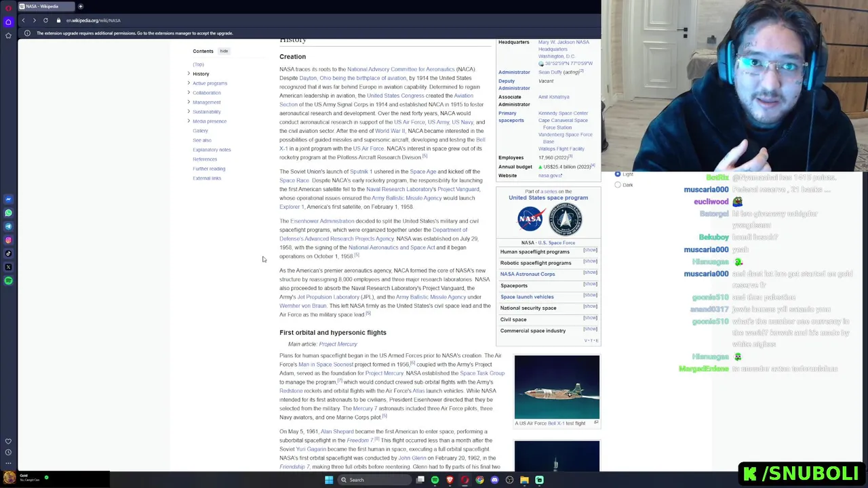Open the Kennedy Space Center link
Viewport: 868px width, 488px height.
(563, 113)
